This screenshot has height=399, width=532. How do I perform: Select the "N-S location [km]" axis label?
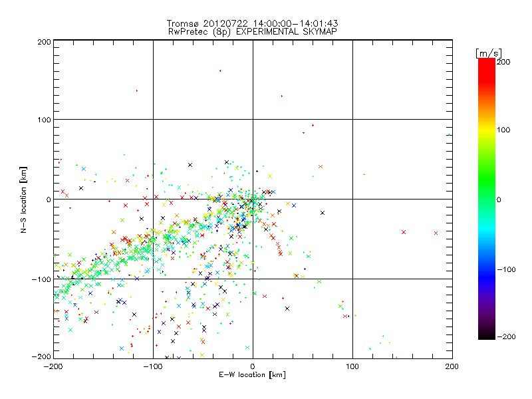23,199
